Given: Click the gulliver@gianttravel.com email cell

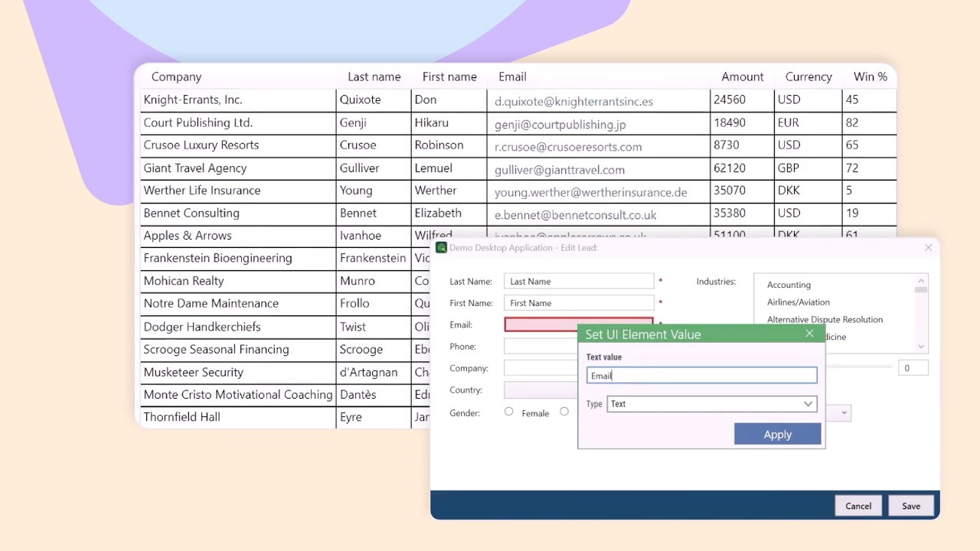Looking at the screenshot, I should [x=598, y=168].
